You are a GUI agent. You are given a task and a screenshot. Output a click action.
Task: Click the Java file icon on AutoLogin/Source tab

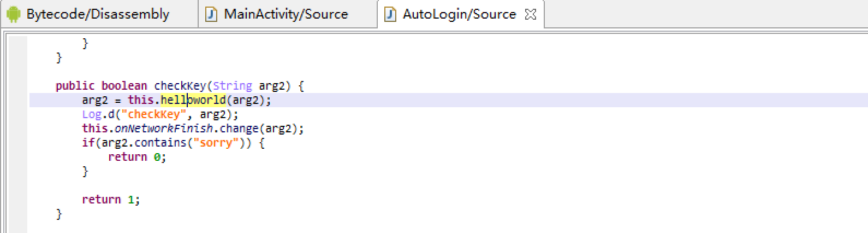click(390, 14)
